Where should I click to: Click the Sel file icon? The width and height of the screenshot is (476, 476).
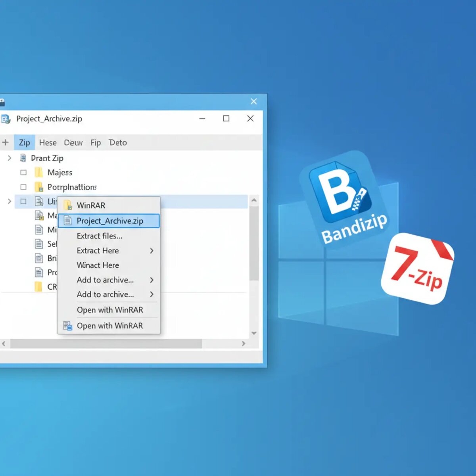coord(39,244)
